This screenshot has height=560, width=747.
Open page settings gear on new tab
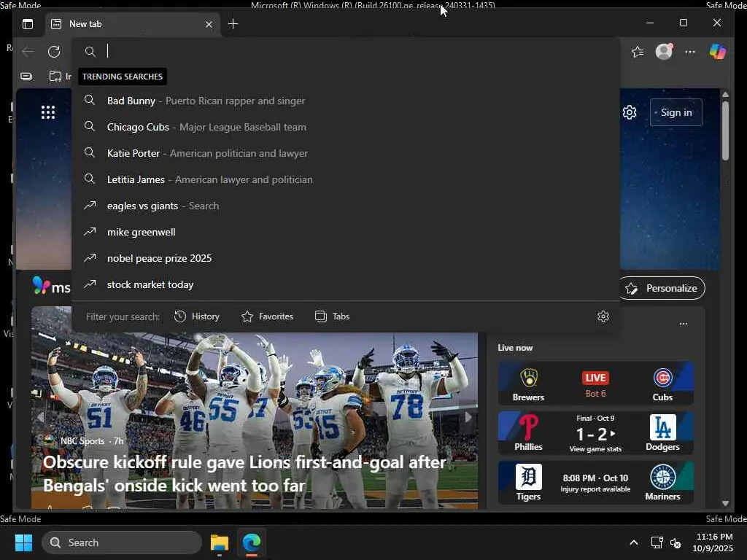pos(630,112)
